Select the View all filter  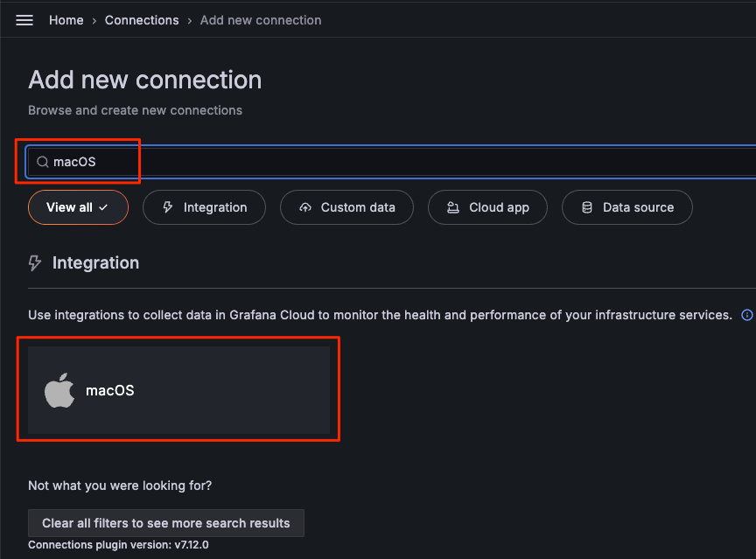point(78,207)
